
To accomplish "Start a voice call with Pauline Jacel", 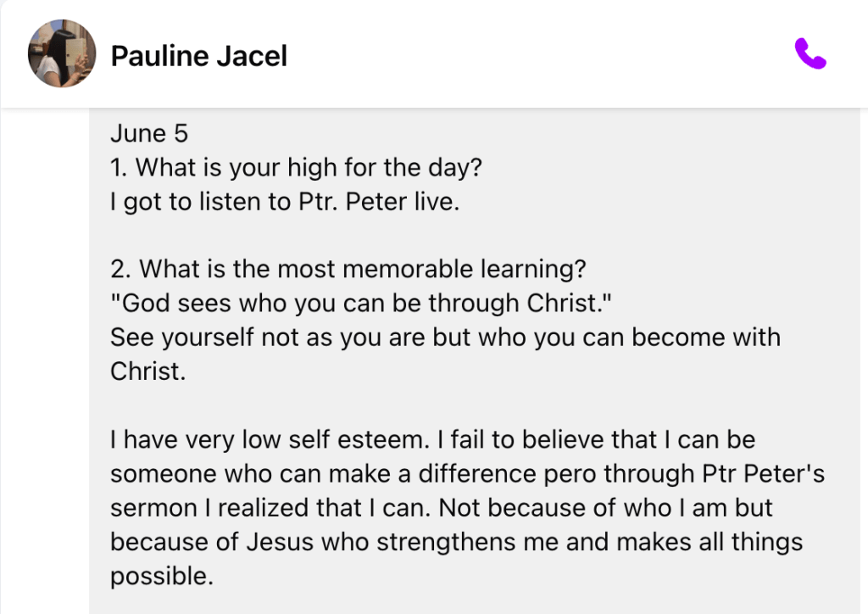I will [810, 55].
